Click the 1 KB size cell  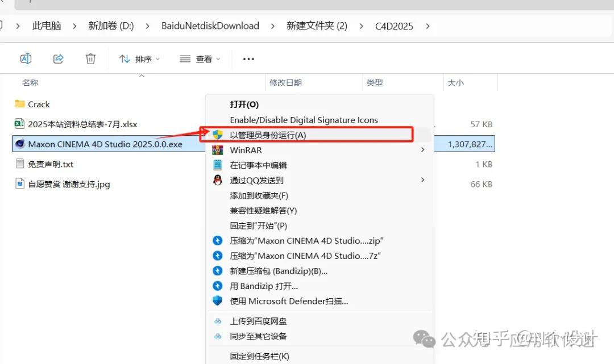[x=484, y=164]
